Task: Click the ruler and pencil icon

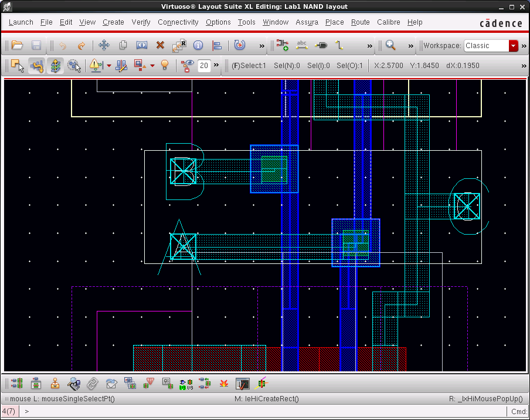Action: (x=121, y=65)
